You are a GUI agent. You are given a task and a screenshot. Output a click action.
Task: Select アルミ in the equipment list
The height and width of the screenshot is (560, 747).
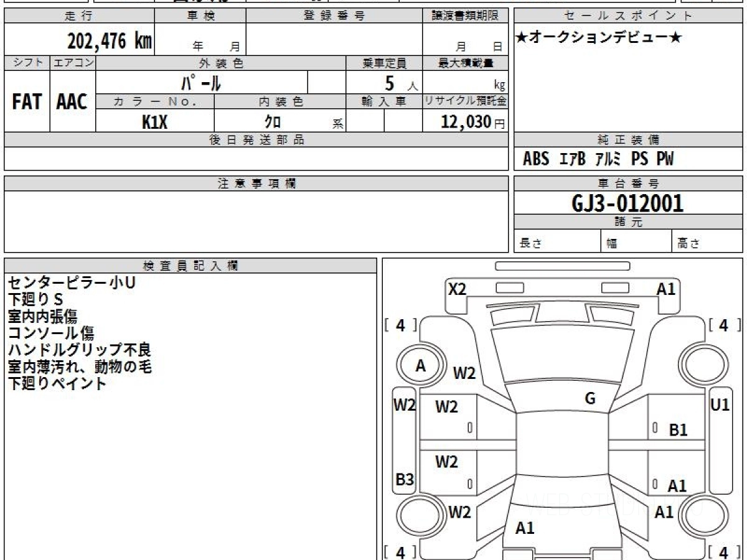click(608, 159)
